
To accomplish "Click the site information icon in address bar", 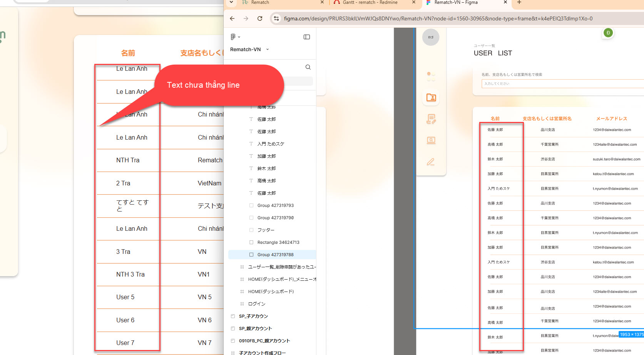I will pyautogui.click(x=276, y=18).
